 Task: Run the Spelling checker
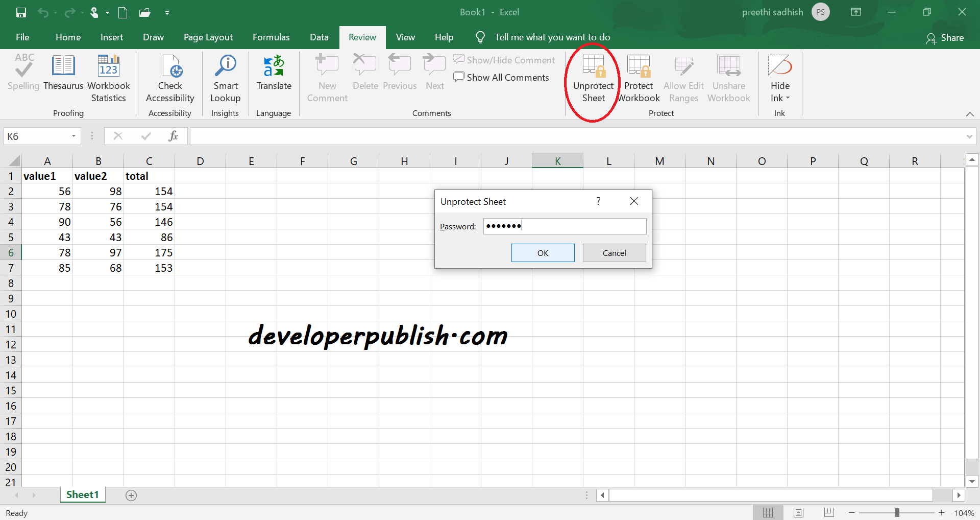[23, 74]
